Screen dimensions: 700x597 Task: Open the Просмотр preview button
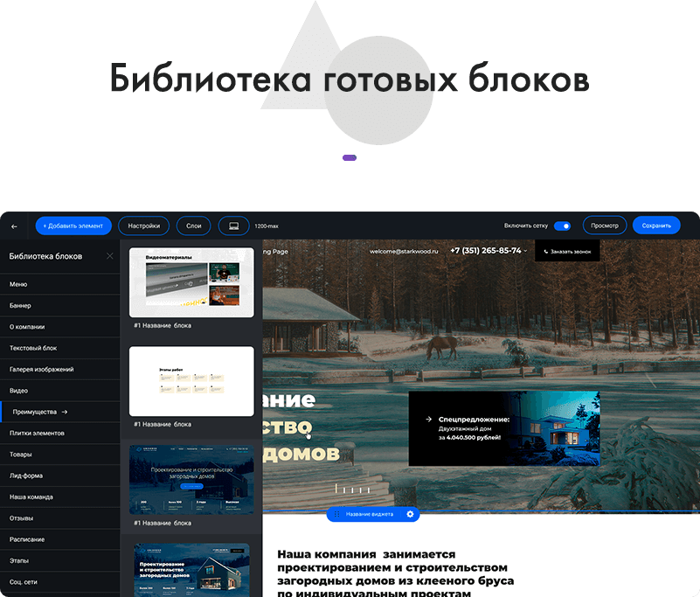point(605,226)
